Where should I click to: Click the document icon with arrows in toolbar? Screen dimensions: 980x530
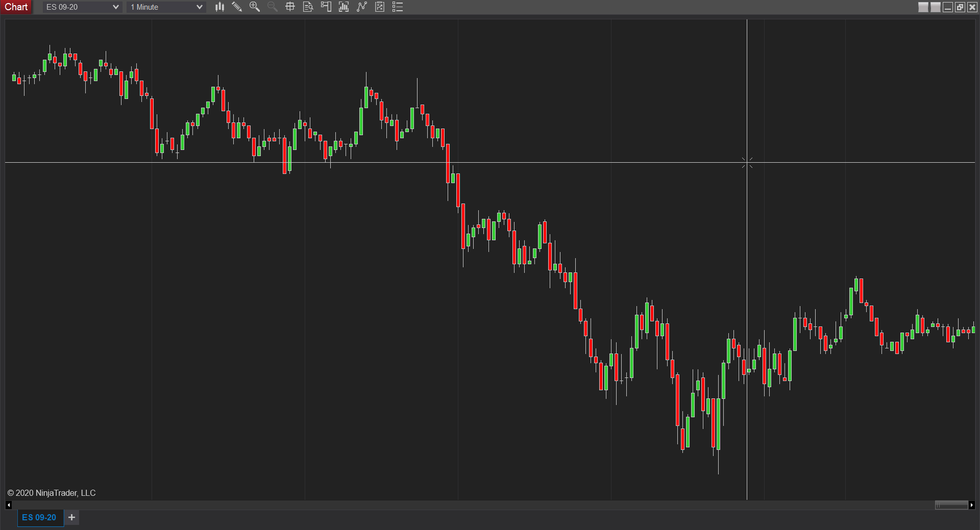380,7
